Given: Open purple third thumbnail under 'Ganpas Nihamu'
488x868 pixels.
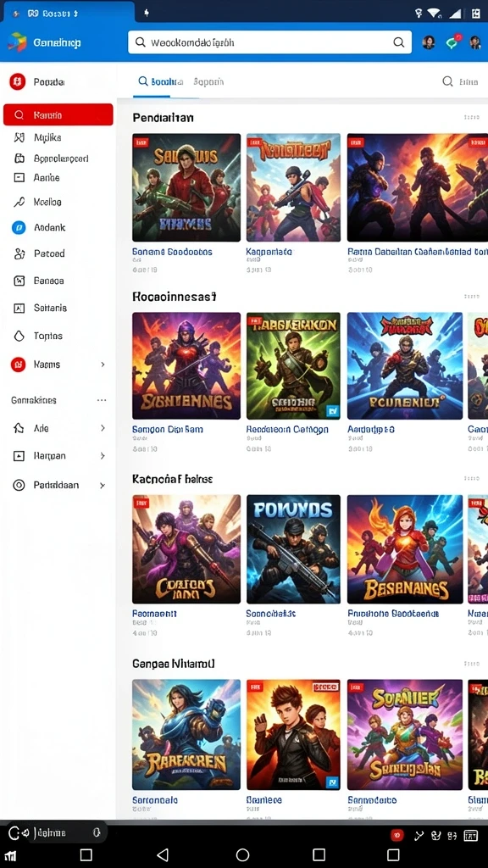Looking at the screenshot, I should (x=404, y=735).
